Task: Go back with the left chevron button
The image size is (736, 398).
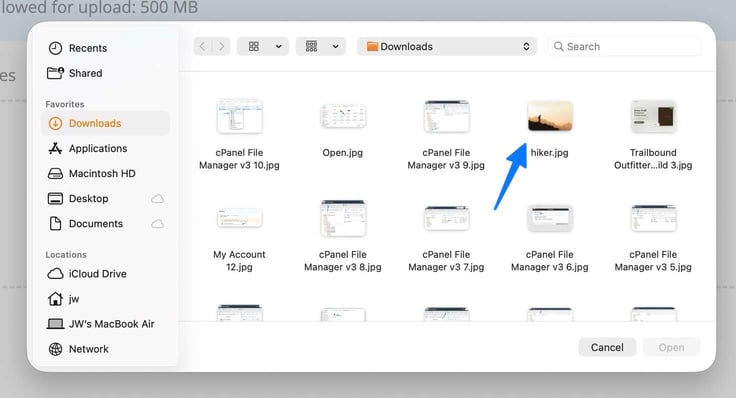Action: [202, 46]
